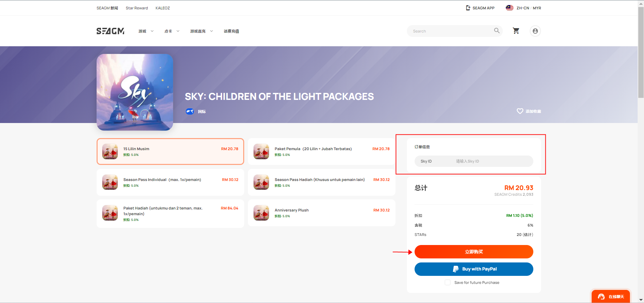Click the Paket Hadiah package icon
The image size is (644, 303).
[x=110, y=213]
